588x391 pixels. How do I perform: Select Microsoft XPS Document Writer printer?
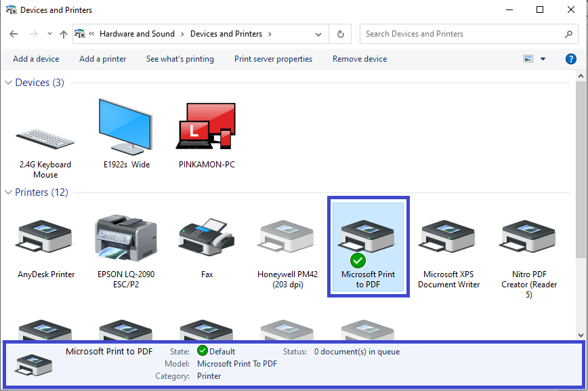click(x=448, y=242)
